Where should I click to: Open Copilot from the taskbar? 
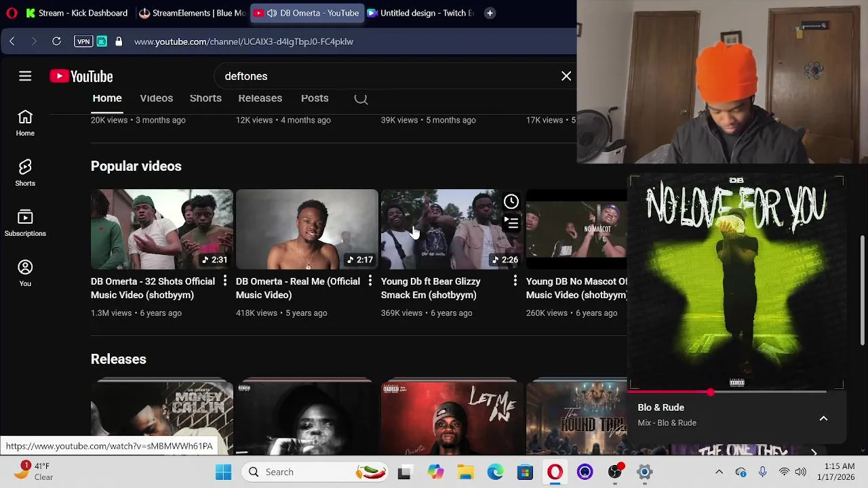coord(435,472)
